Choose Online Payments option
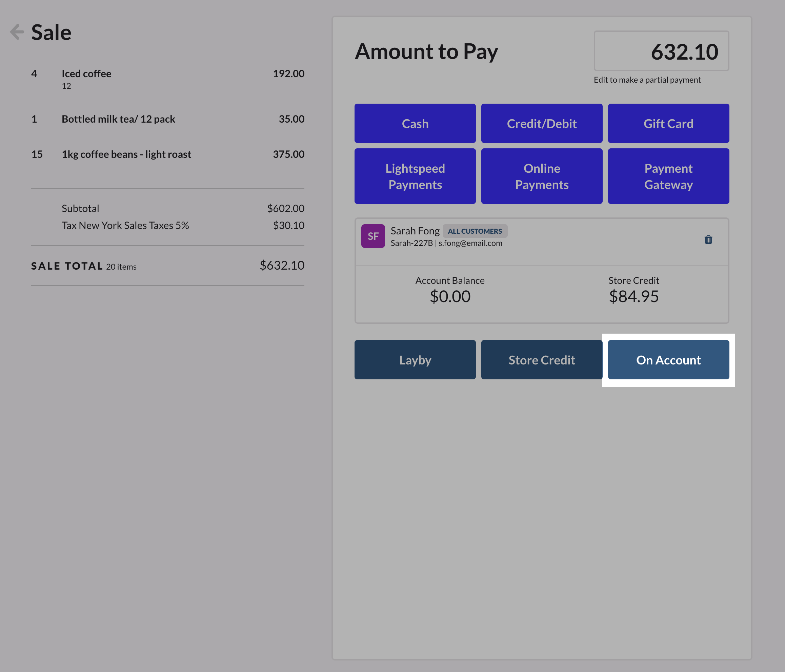The height and width of the screenshot is (672, 785). pyautogui.click(x=541, y=176)
